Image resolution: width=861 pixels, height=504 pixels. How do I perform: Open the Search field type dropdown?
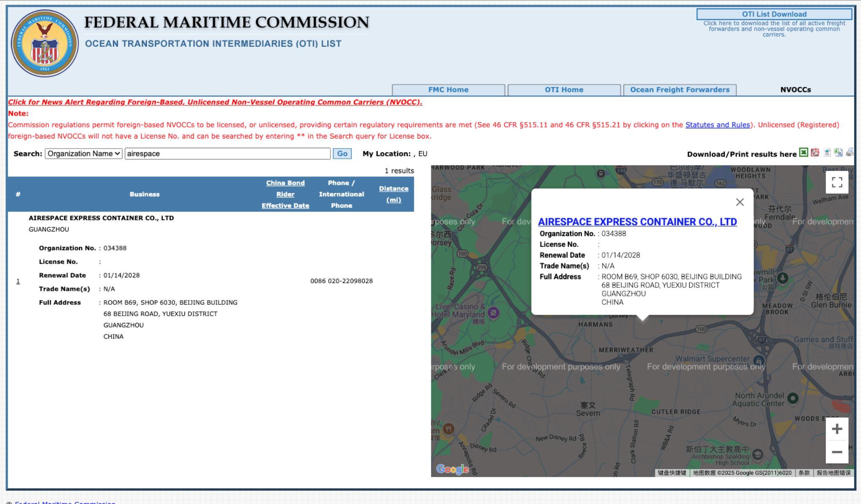[x=84, y=154]
